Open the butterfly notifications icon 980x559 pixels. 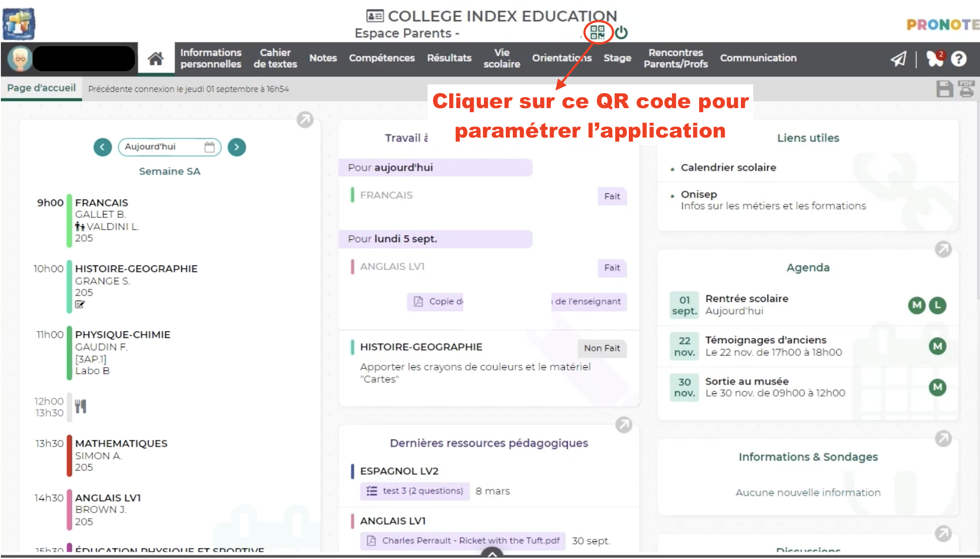tap(935, 58)
